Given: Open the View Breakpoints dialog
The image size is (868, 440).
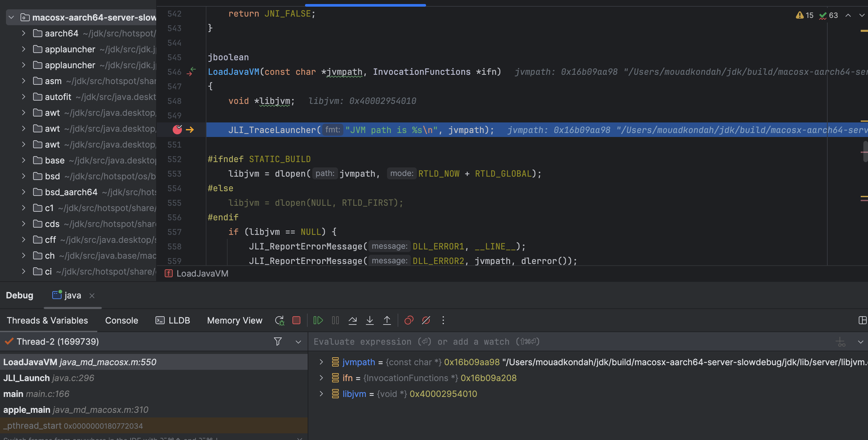Looking at the screenshot, I should 409,320.
